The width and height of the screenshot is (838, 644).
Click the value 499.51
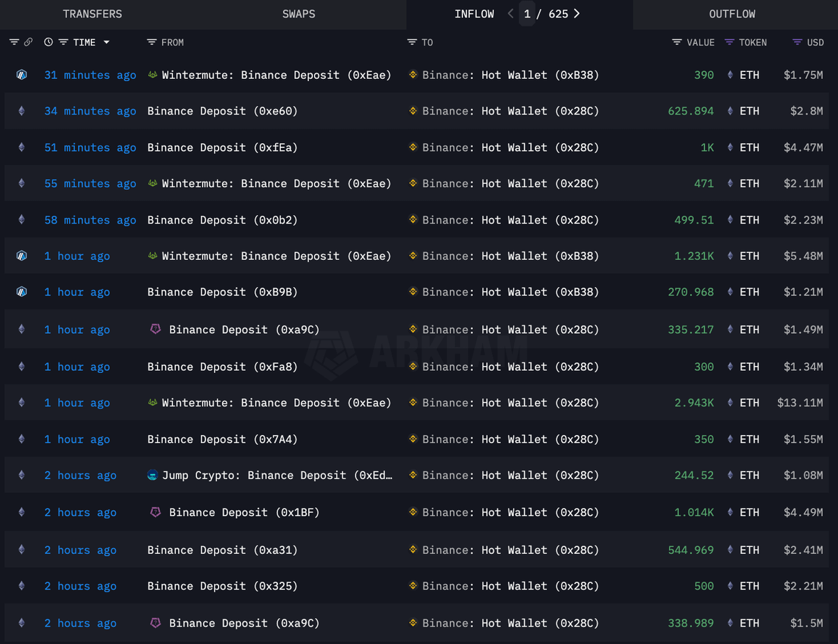[x=694, y=220]
